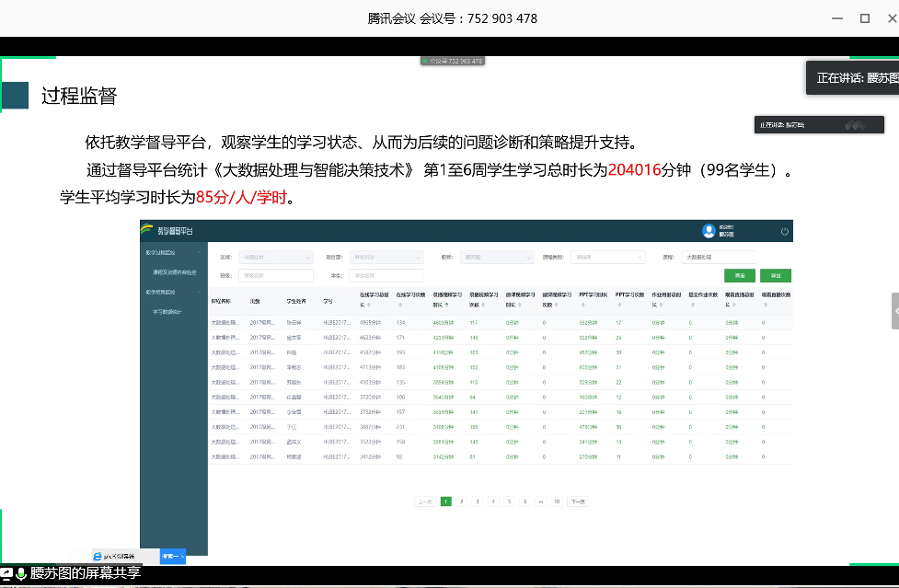The width and height of the screenshot is (899, 588).
Task: Select 学习数据统计 in the sidebar menu
Action: click(167, 312)
